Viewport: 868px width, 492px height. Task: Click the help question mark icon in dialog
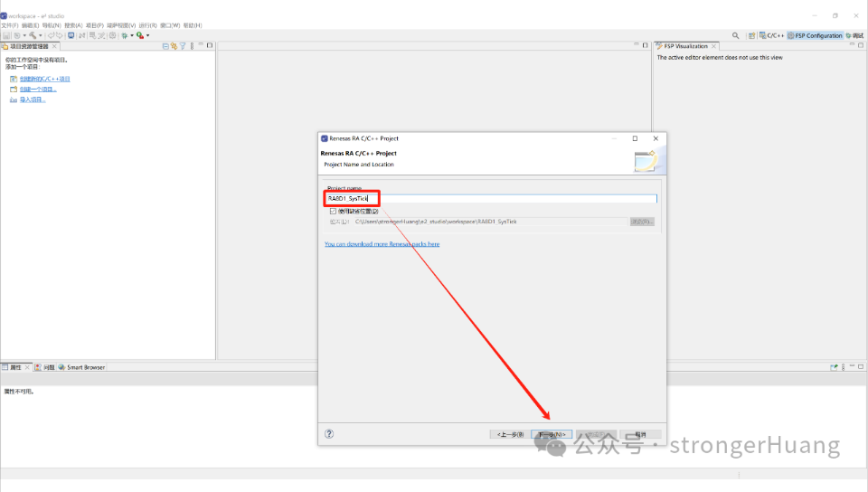coord(329,434)
